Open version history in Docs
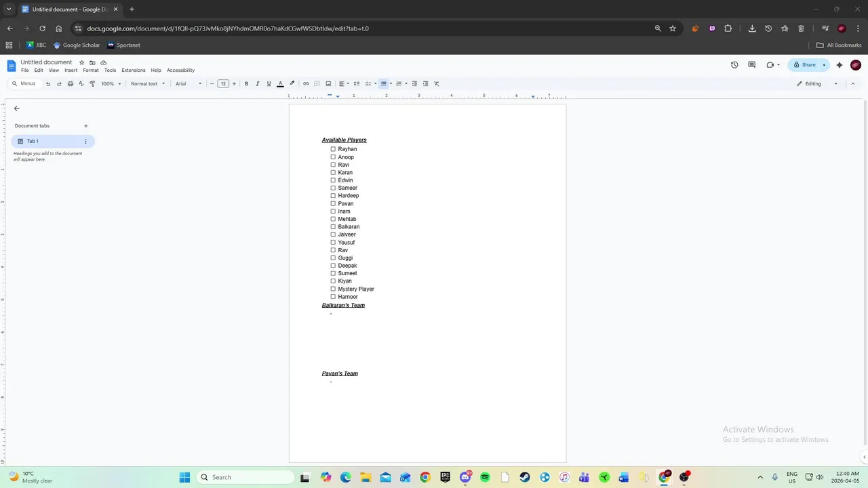Screen dimensions: 868x488 click(734, 65)
